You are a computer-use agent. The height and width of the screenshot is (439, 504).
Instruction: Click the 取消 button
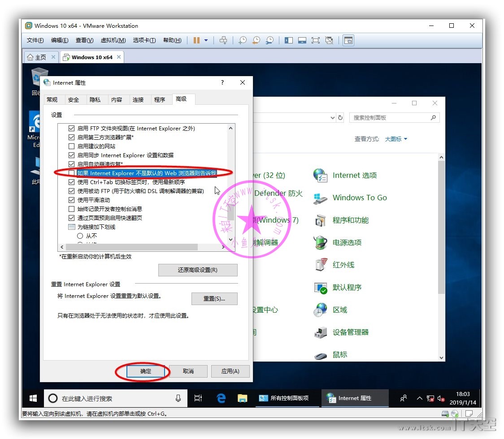click(x=188, y=371)
